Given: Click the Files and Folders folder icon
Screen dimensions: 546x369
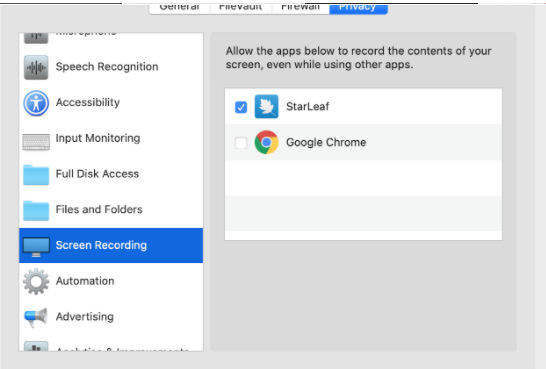Looking at the screenshot, I should pos(36,210).
